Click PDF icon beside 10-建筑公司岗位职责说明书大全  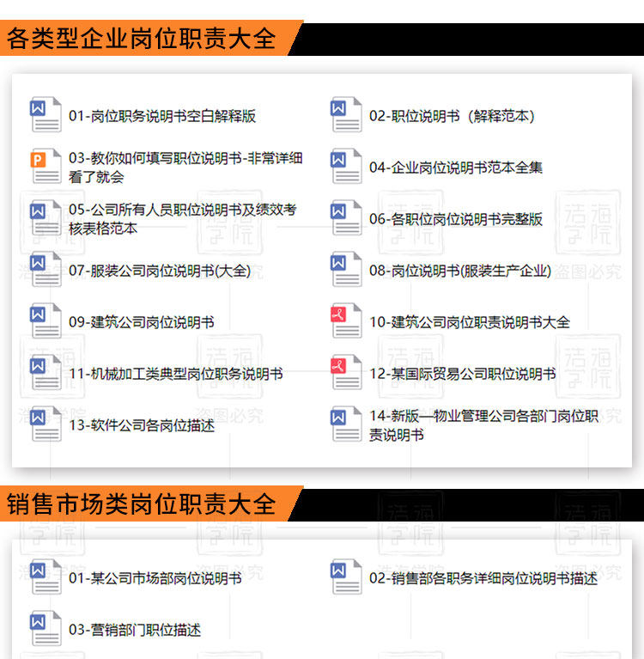tap(346, 320)
